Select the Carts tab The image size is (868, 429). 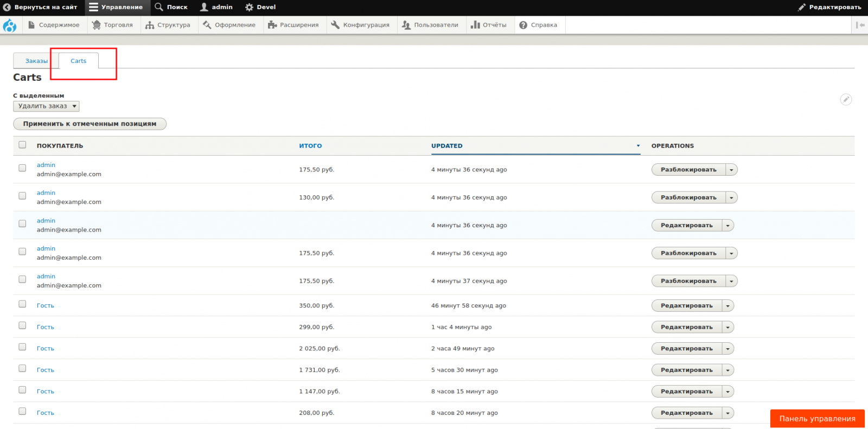[79, 61]
